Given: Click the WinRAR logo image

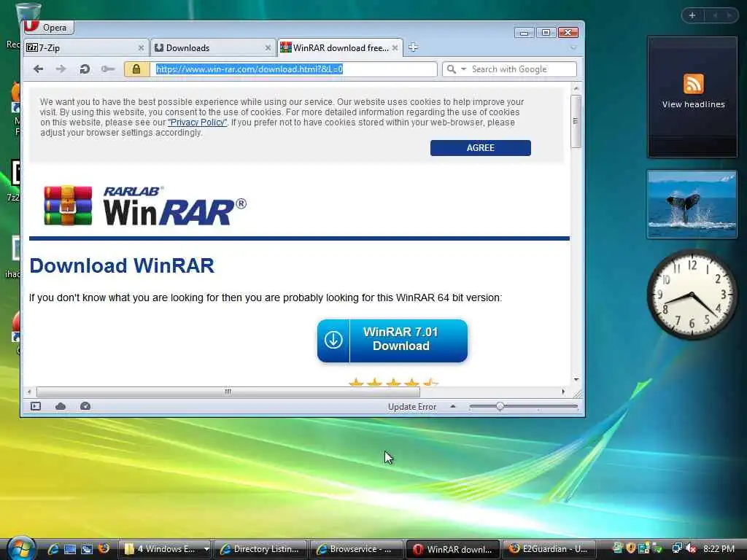Looking at the screenshot, I should (145, 206).
